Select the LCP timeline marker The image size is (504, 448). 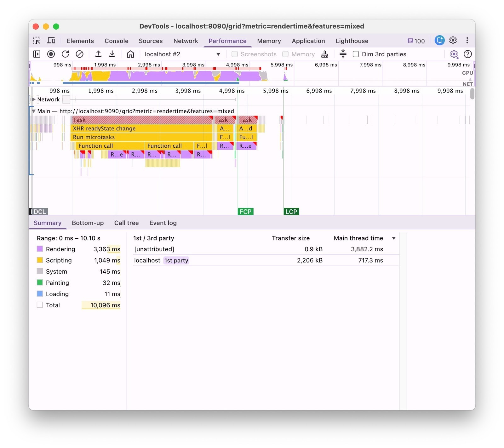pyautogui.click(x=291, y=212)
